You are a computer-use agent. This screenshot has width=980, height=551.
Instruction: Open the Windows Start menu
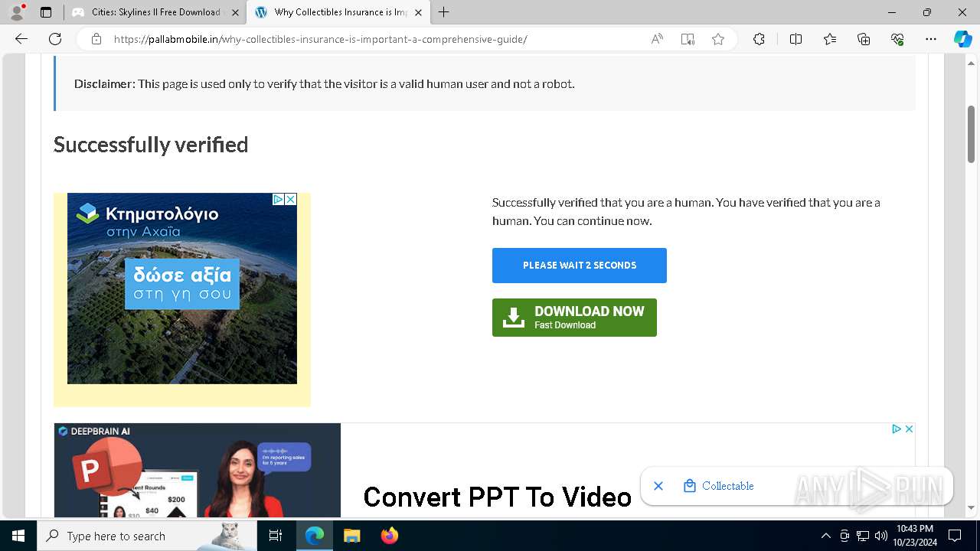click(x=18, y=536)
